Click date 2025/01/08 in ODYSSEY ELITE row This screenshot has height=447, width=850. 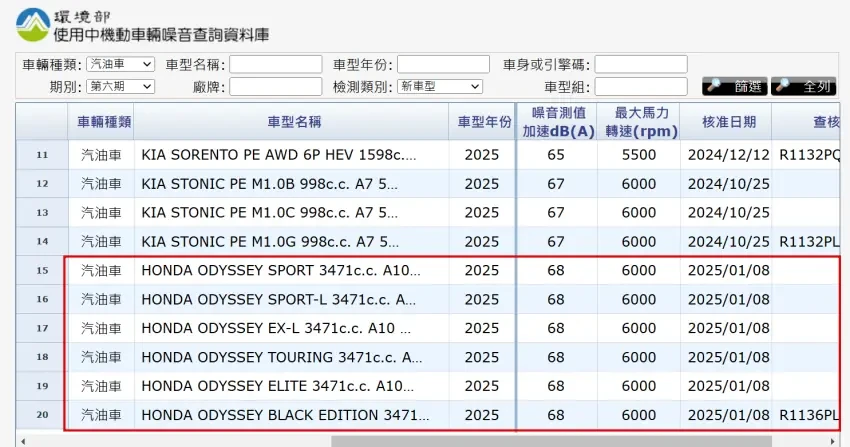point(729,386)
